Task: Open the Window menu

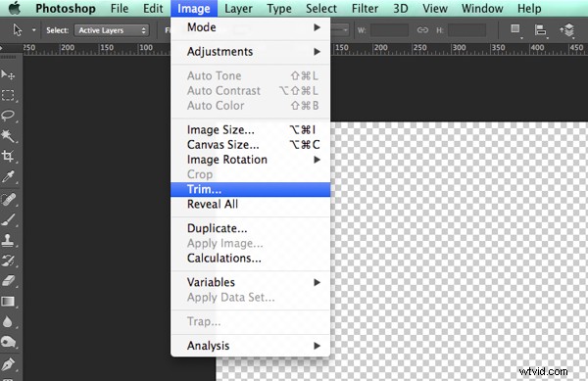Action: pos(482,8)
